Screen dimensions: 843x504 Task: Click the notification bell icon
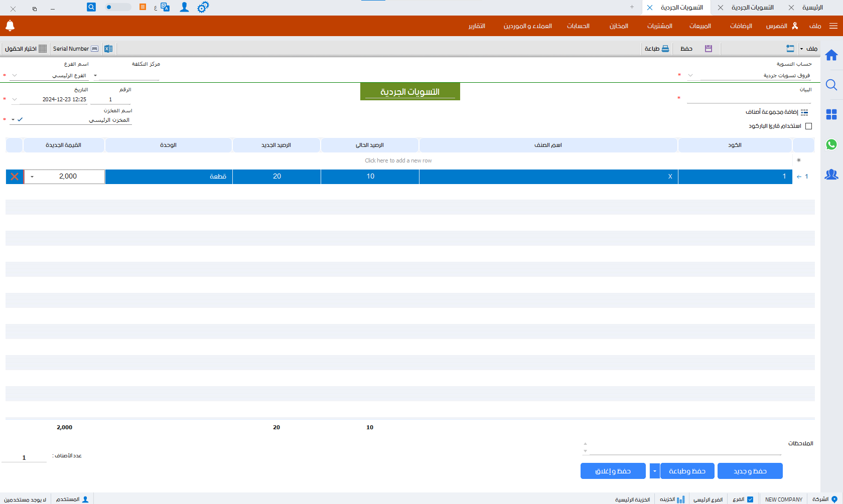coord(10,26)
